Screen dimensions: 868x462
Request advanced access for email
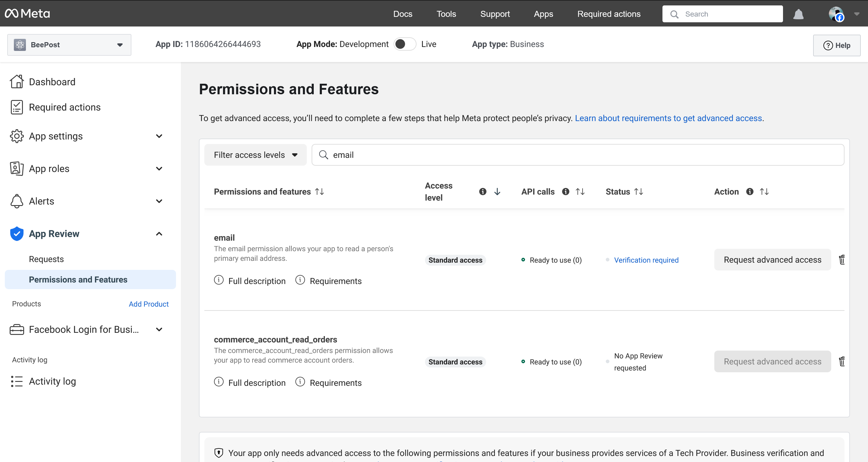[772, 260]
